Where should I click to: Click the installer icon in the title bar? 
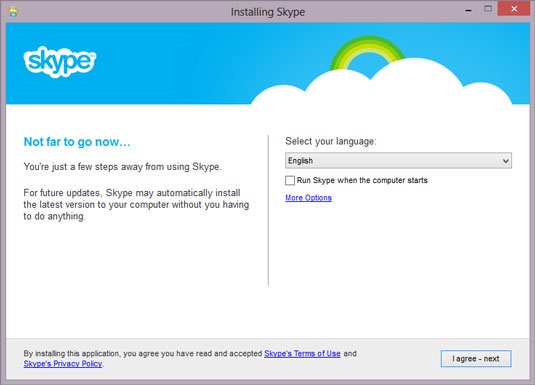(x=13, y=12)
